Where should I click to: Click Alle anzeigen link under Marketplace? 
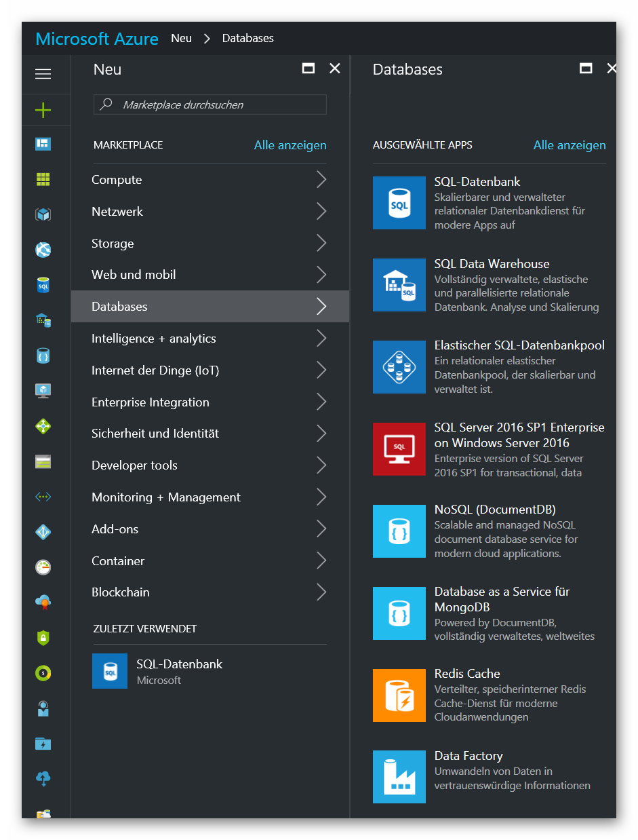point(290,145)
